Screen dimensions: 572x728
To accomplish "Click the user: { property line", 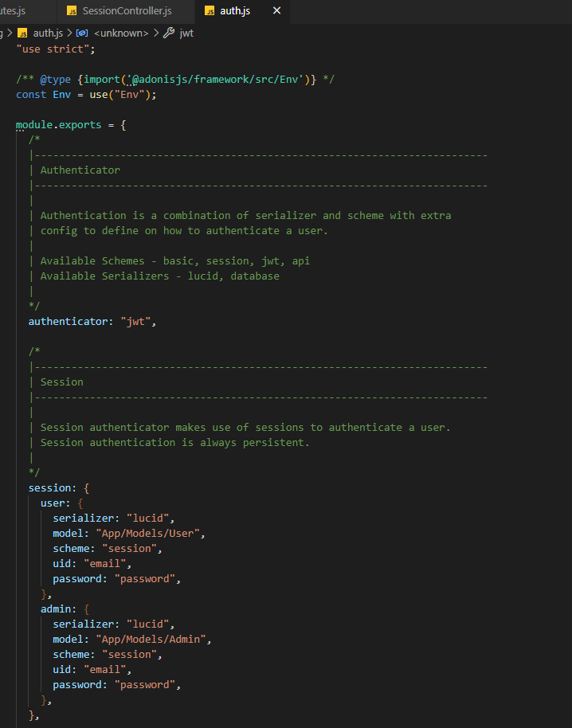I will (62, 503).
